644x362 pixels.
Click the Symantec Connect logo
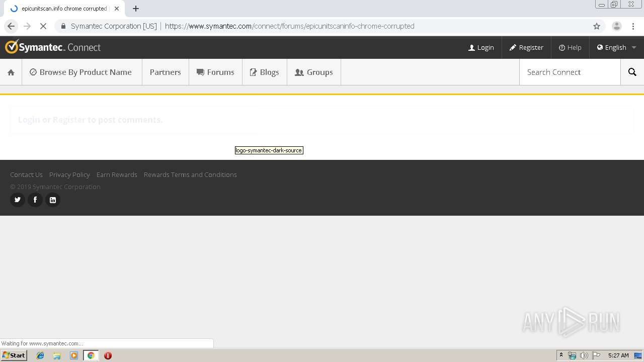[x=53, y=47]
